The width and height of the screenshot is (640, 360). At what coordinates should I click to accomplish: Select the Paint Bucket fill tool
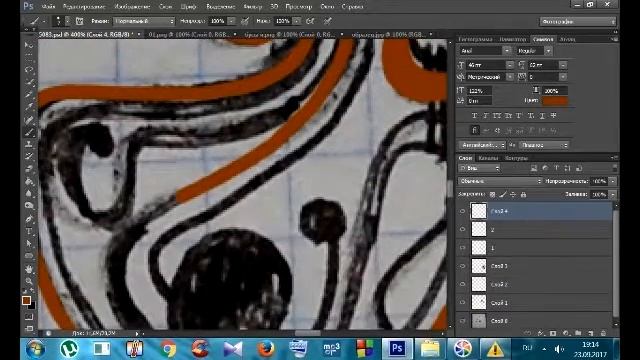point(29,181)
